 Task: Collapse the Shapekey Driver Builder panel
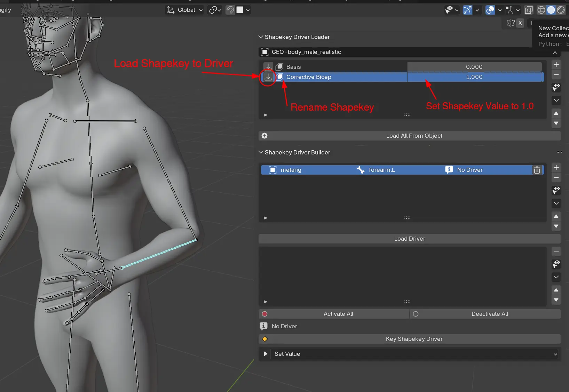(261, 152)
